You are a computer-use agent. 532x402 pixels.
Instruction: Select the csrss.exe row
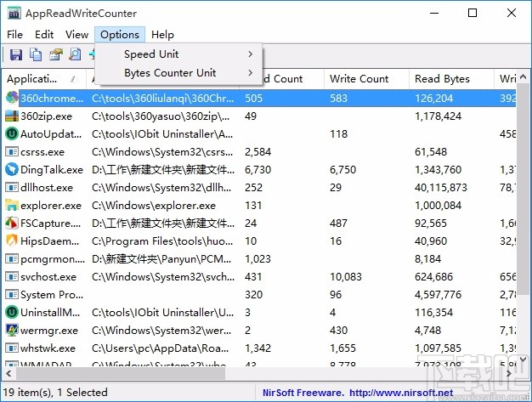259,151
